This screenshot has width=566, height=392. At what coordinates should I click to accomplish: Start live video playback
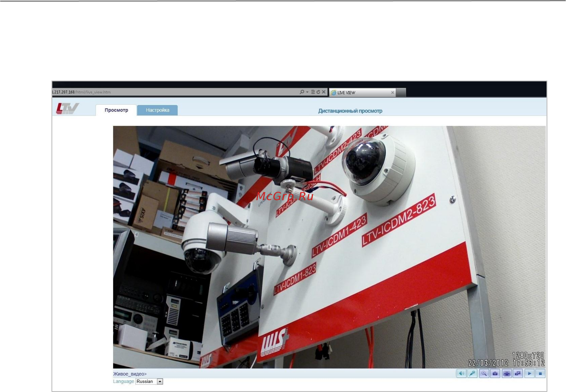[529, 373]
